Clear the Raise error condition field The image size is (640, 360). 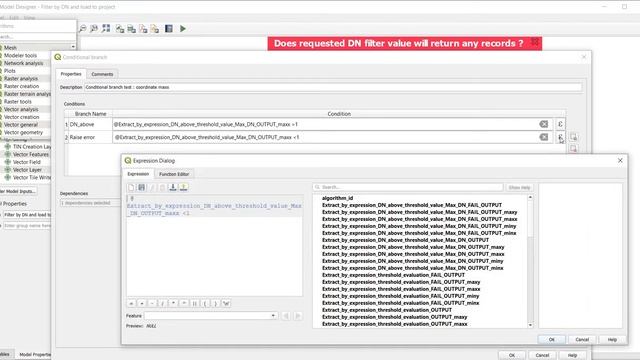click(544, 137)
